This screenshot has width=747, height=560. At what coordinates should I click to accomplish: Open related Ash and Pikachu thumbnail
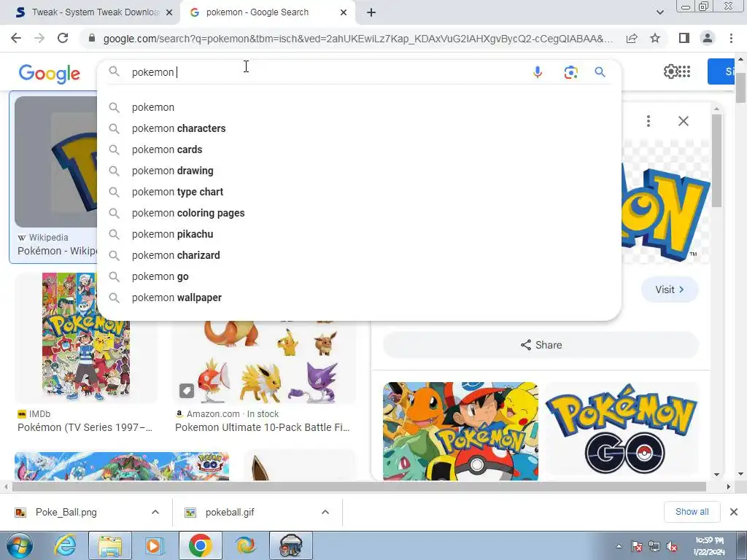click(460, 430)
